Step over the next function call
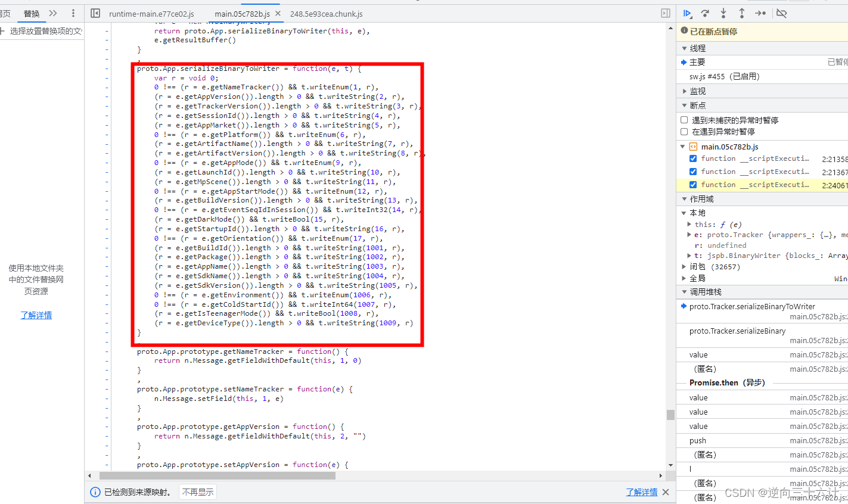 [x=706, y=13]
